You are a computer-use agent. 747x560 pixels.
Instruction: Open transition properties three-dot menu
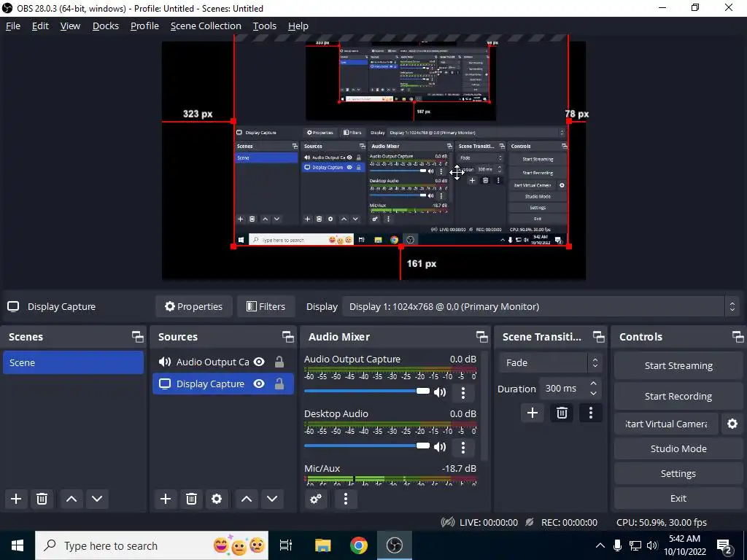tap(591, 413)
